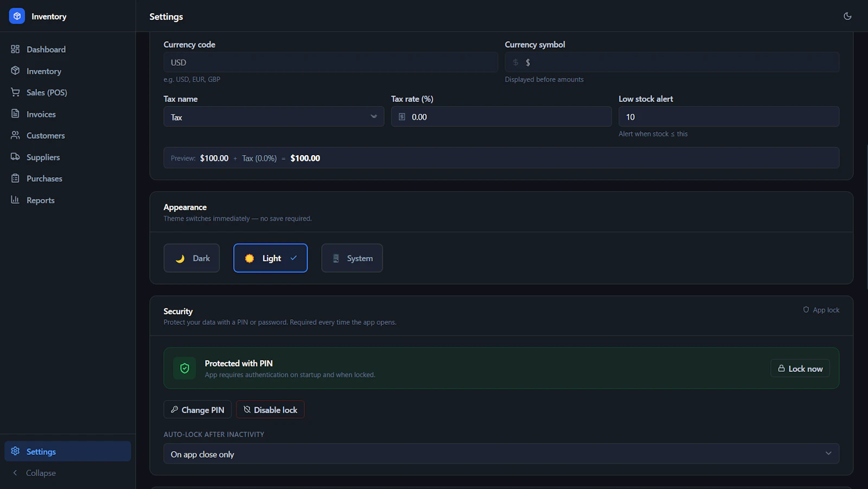
Task: Go to Customers people icon
Action: (15, 135)
